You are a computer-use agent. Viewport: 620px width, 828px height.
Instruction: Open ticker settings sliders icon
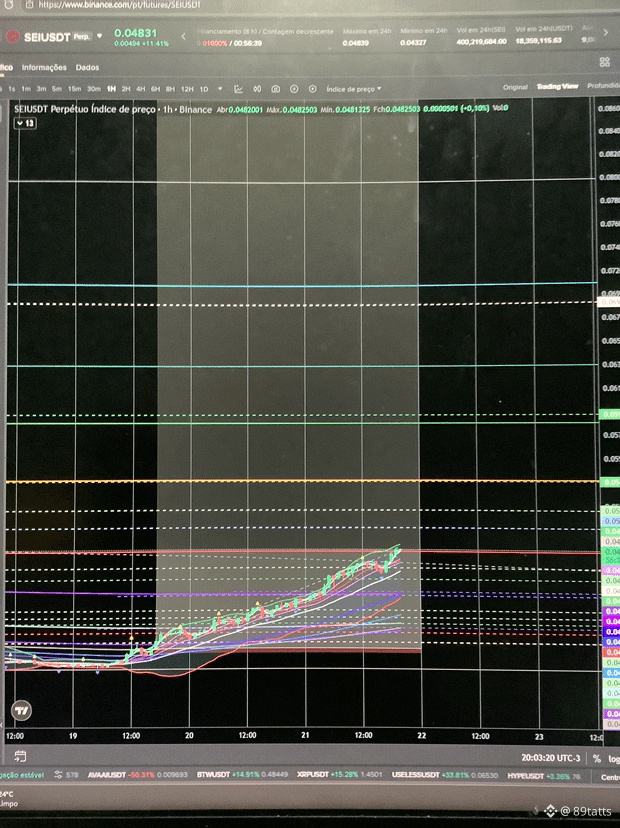[x=58, y=775]
